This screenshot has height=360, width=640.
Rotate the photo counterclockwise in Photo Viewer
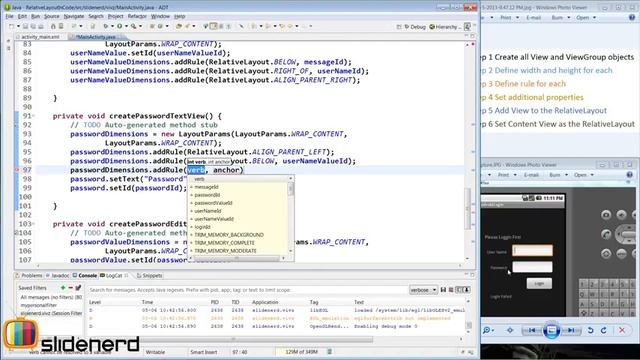point(590,330)
